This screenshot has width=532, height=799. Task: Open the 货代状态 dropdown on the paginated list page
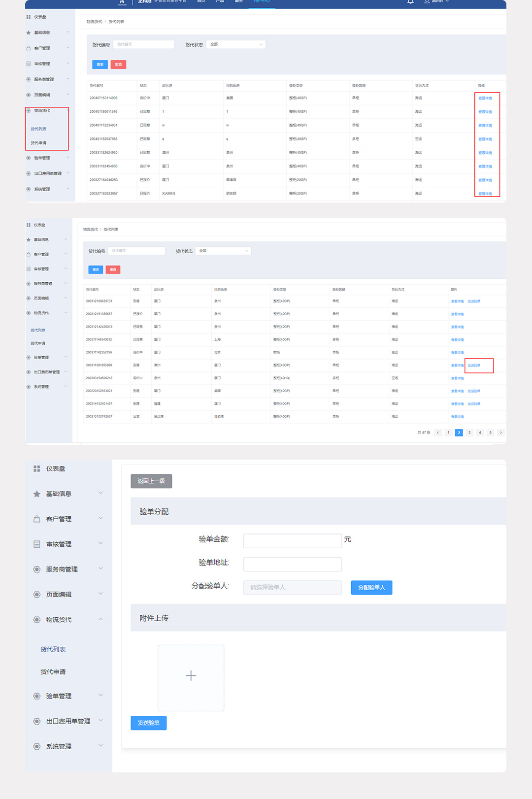[223, 251]
